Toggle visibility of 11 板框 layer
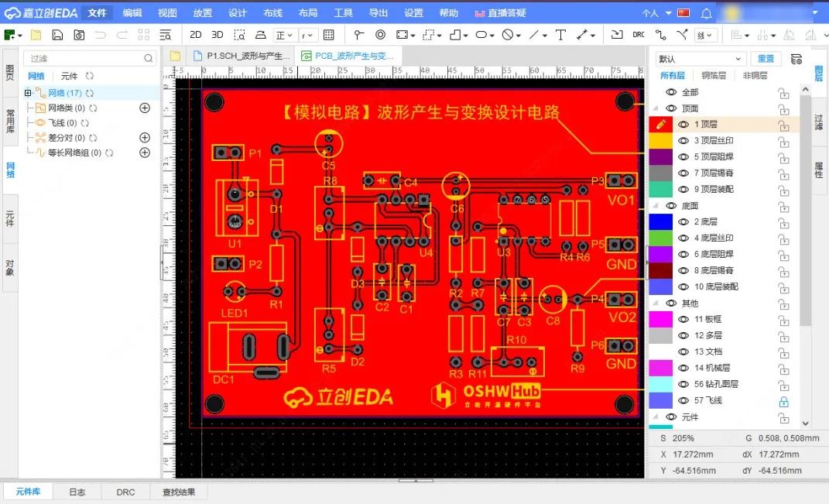The width and height of the screenshot is (829, 504). (683, 319)
